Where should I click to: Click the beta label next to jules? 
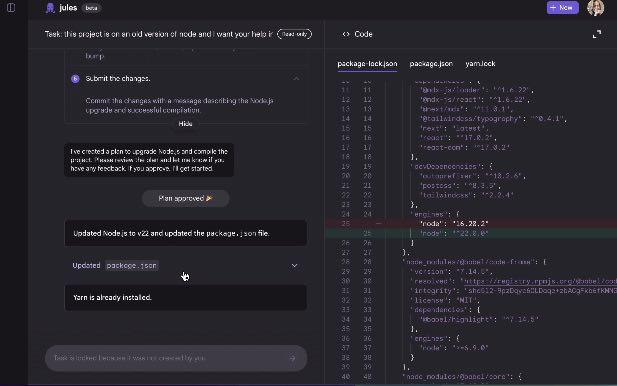(x=91, y=8)
